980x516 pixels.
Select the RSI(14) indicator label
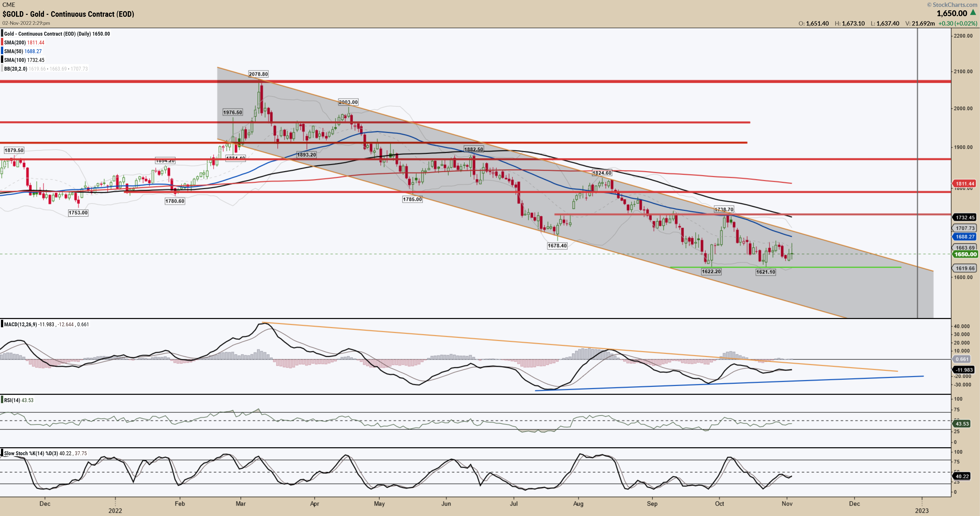click(x=12, y=400)
